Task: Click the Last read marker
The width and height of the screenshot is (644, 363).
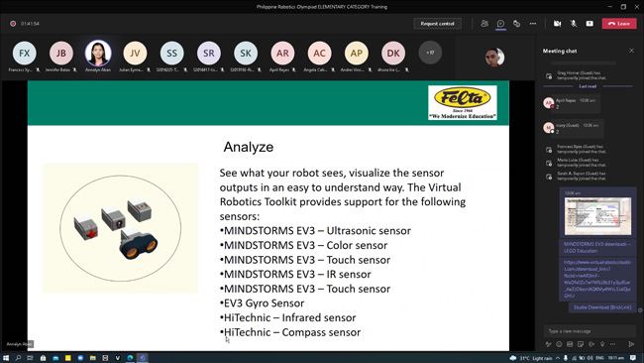Action: (x=588, y=86)
